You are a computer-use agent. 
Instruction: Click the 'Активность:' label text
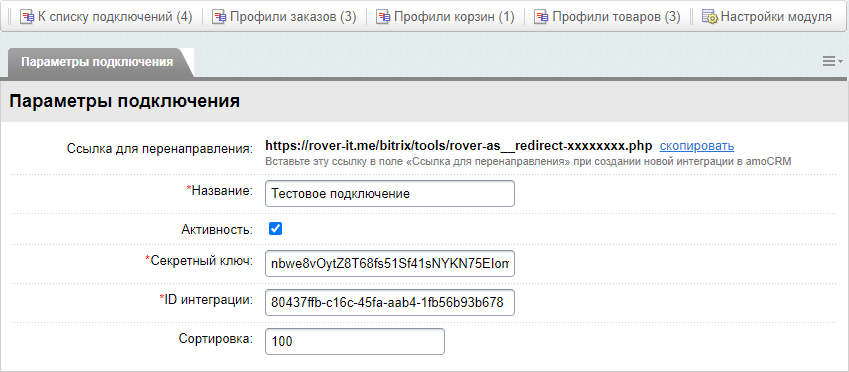coord(217,229)
